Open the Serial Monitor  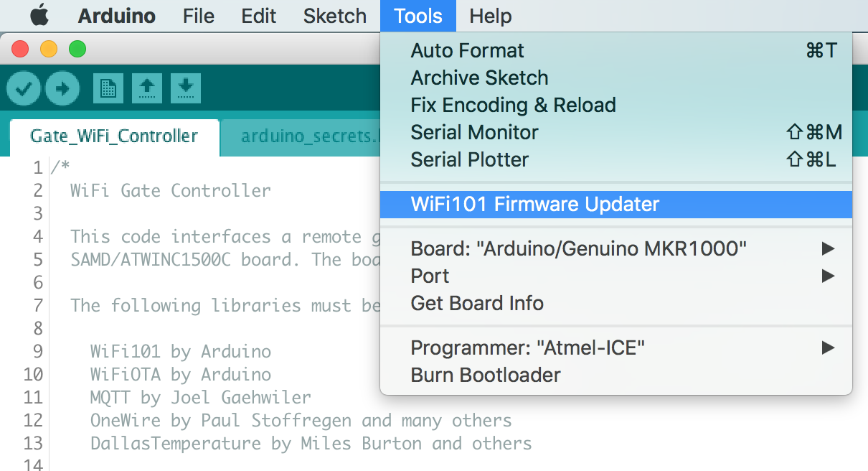coord(616,132)
